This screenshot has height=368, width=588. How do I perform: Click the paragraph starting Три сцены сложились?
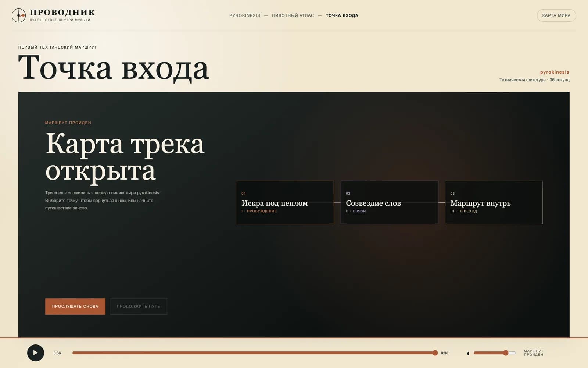(x=103, y=201)
